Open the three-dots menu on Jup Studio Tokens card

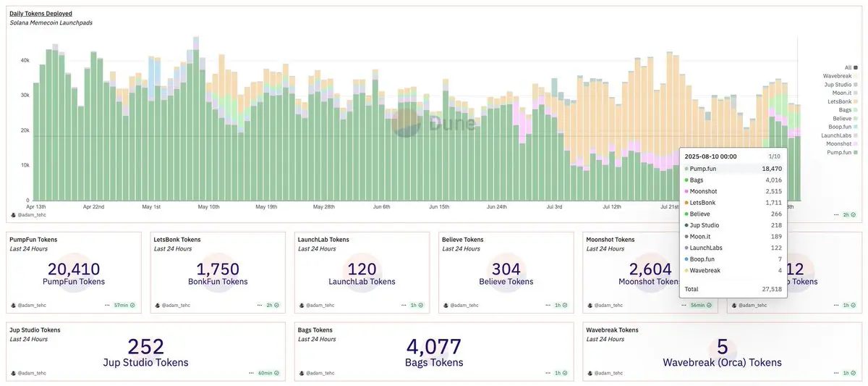251,373
